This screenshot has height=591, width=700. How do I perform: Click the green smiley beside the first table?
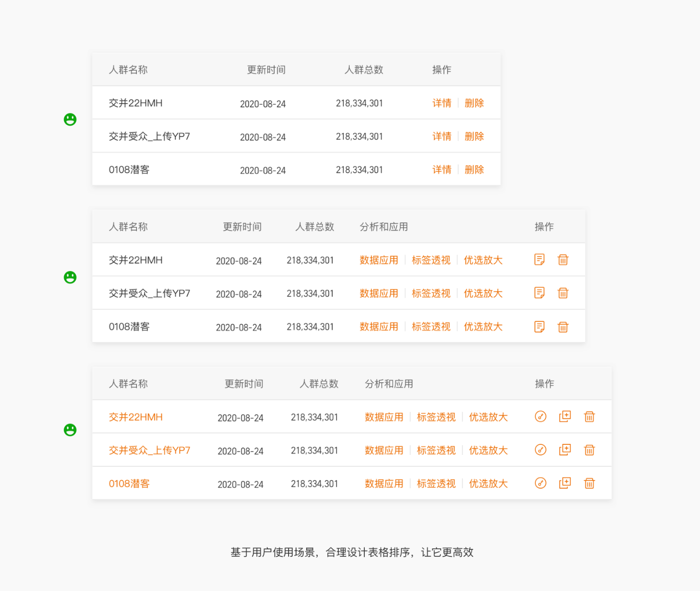[x=70, y=119]
